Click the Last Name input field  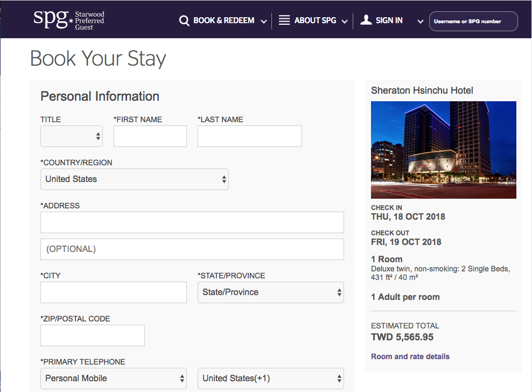[x=250, y=136]
